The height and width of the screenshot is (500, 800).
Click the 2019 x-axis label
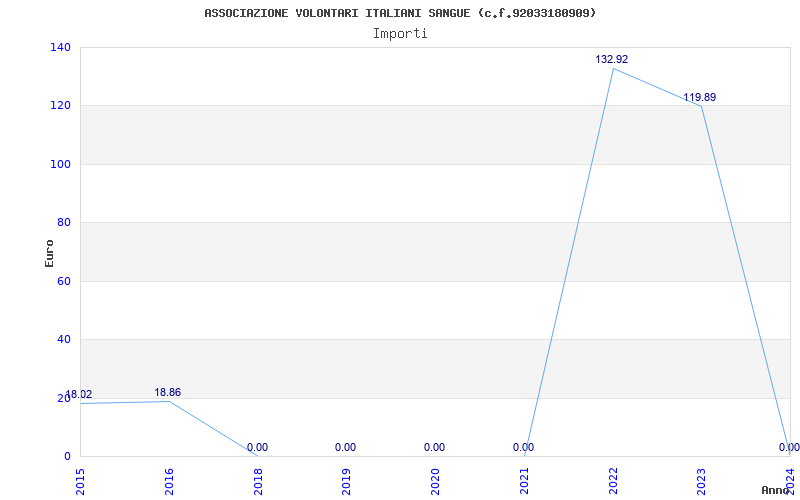[x=346, y=482]
